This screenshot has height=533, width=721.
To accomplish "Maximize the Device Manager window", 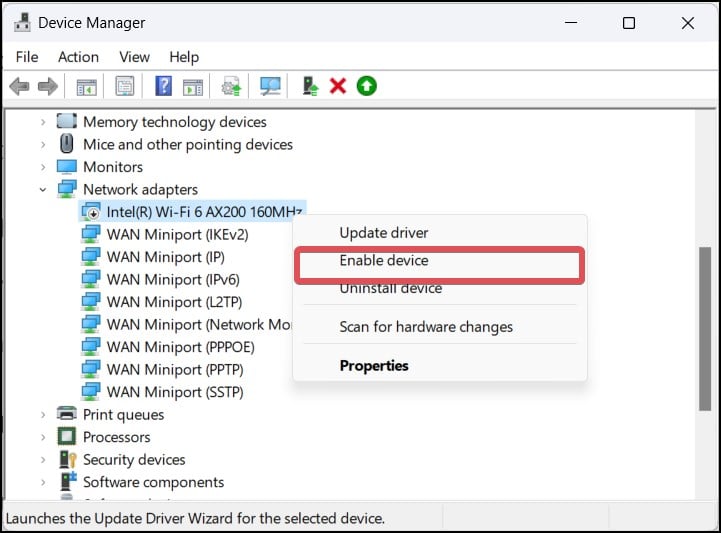I will point(629,23).
